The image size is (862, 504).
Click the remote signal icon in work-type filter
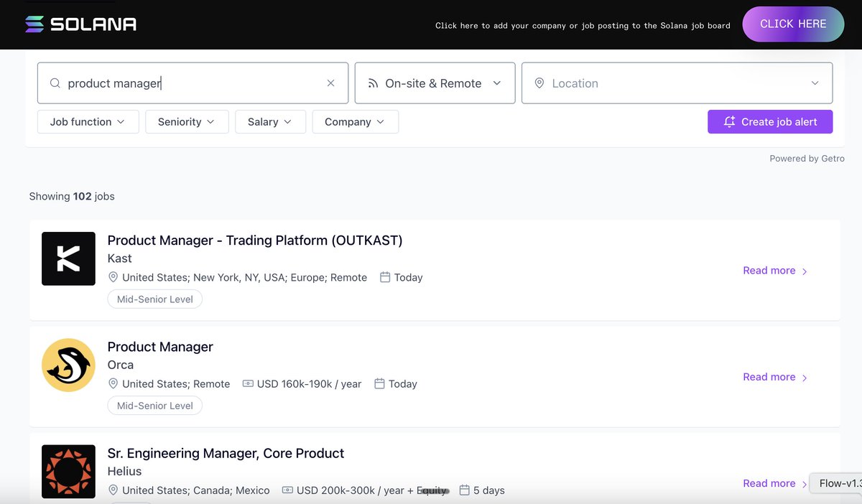pos(373,83)
